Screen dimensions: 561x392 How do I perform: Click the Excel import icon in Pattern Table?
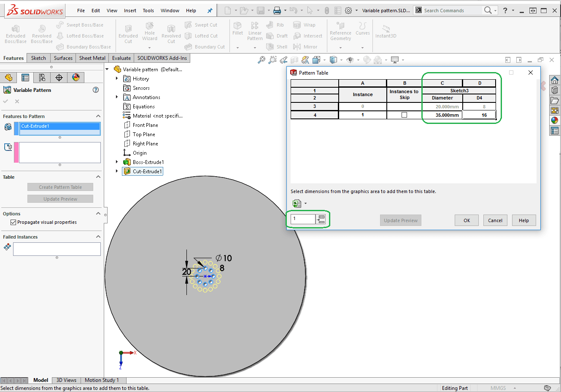point(297,204)
